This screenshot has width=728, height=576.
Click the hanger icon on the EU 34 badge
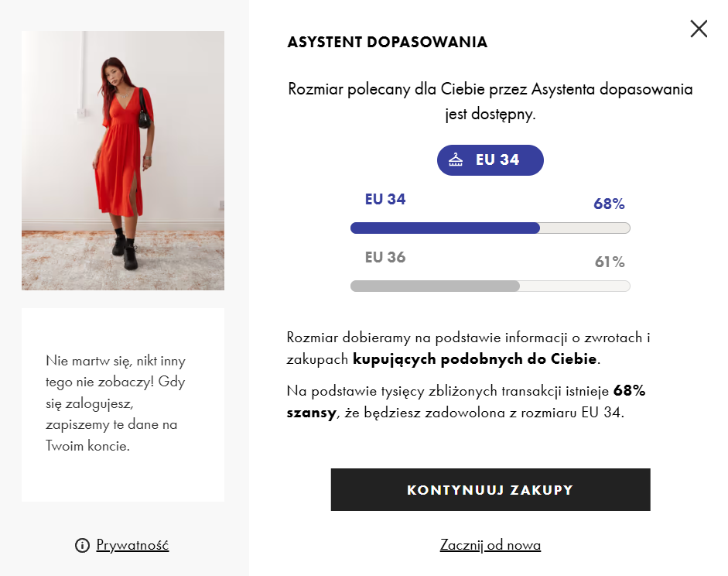coord(456,159)
